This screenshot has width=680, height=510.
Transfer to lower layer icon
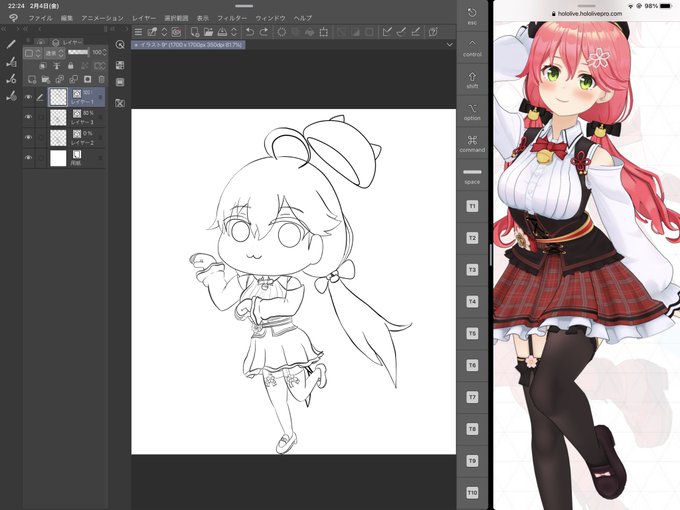pos(60,79)
